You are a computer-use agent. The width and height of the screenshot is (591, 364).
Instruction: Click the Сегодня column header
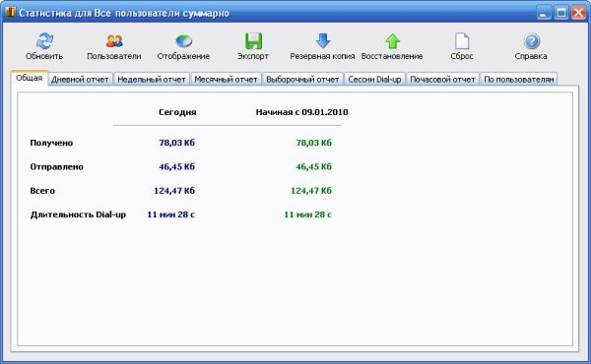[x=177, y=112]
